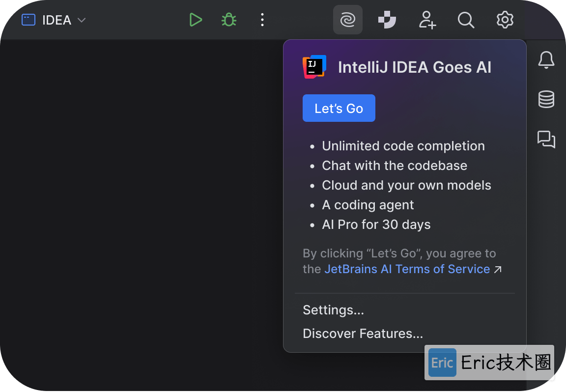Click the "A coding agent" bullet text
The image size is (566, 392).
pyautogui.click(x=368, y=205)
